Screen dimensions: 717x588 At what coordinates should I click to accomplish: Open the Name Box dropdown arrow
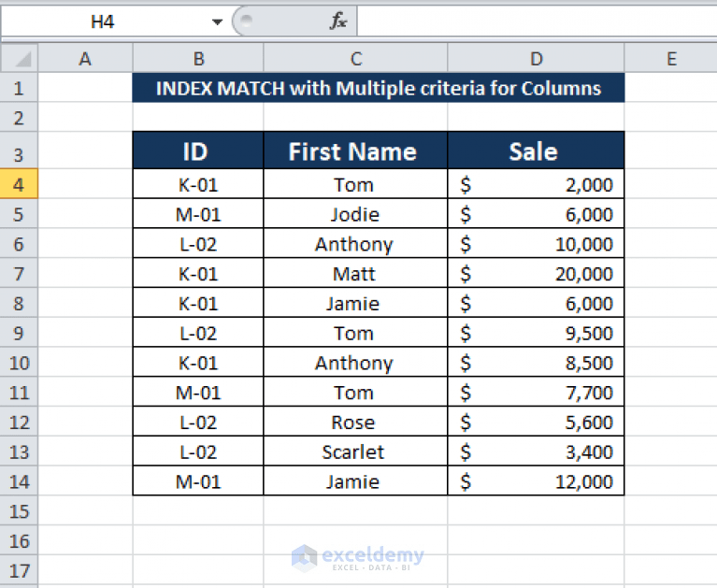coord(217,22)
